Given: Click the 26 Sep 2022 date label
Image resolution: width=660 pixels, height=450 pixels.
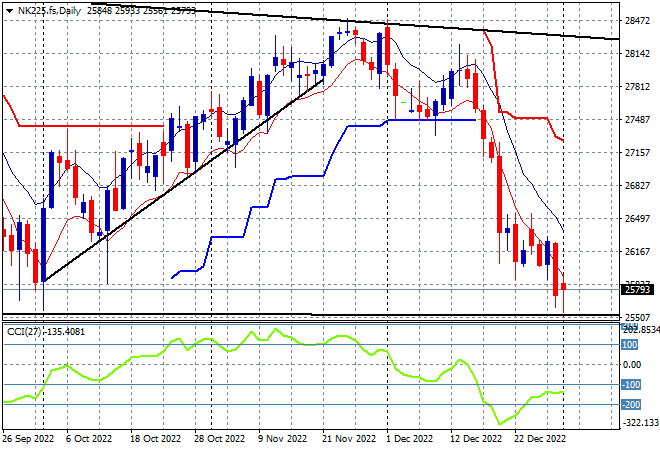Looking at the screenshot, I should coord(28,439).
